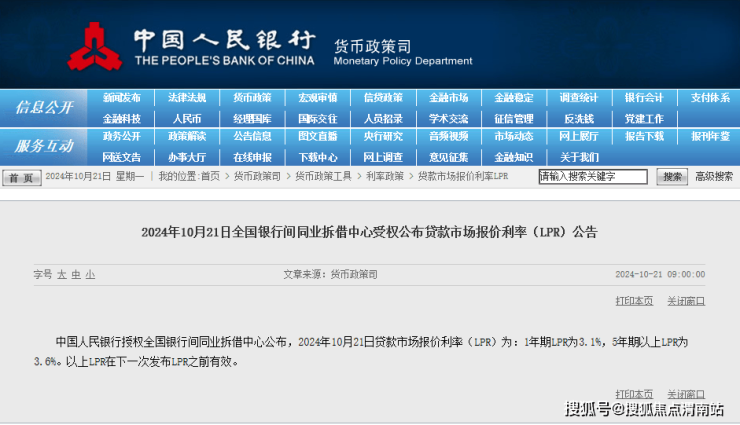Go to the 报刊年鉴 page
The width and height of the screenshot is (740, 425).
coord(710,136)
